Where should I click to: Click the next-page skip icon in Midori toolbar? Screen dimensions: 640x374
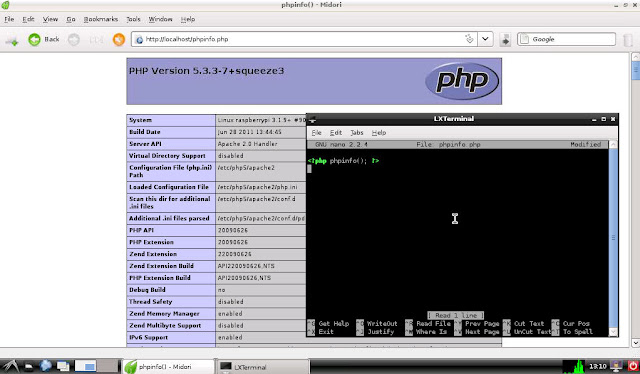[x=96, y=40]
